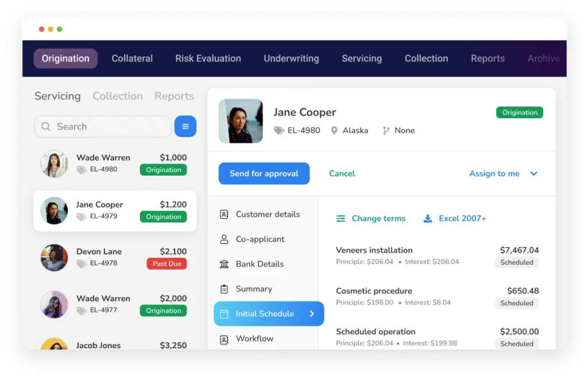Click the Summary clipboard icon

click(224, 289)
